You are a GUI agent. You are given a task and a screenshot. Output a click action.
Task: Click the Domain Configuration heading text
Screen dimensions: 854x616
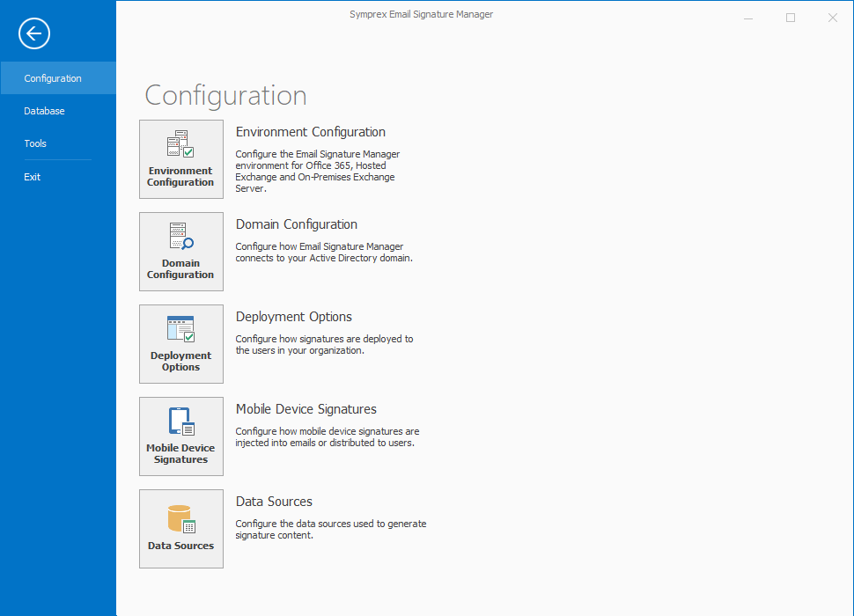297,224
